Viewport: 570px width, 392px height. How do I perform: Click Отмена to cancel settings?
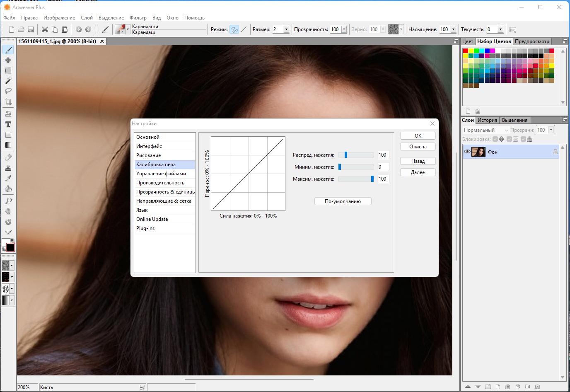coord(418,147)
